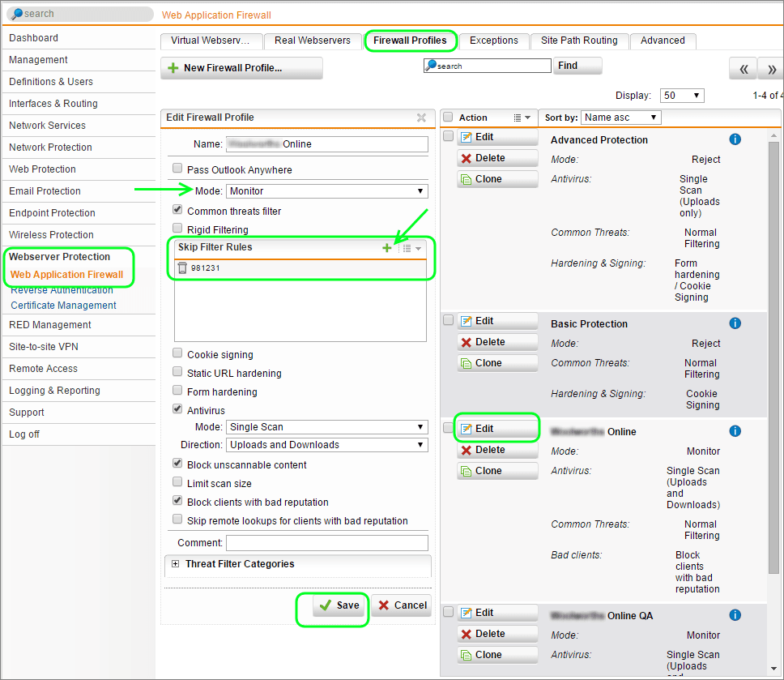Open the Skip Filter Rules list action menu
Viewport: 784px width, 680px height.
tap(412, 248)
